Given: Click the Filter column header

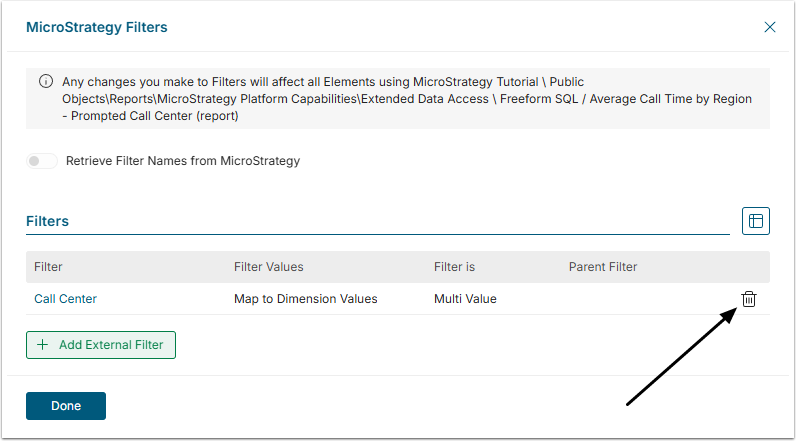Looking at the screenshot, I should tap(48, 267).
